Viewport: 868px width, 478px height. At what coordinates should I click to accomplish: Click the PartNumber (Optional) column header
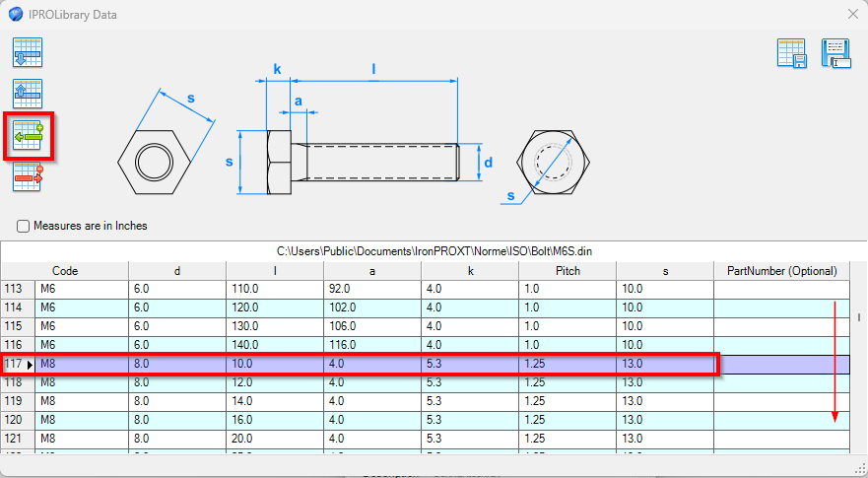pyautogui.click(x=781, y=271)
